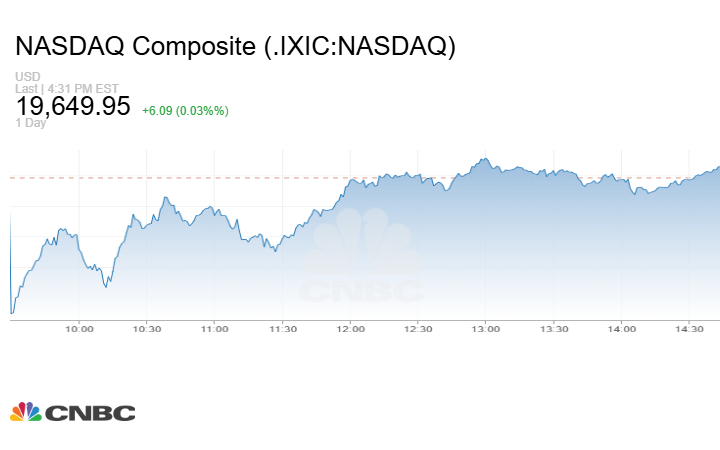Click the 14:30 time axis label

[x=690, y=328]
